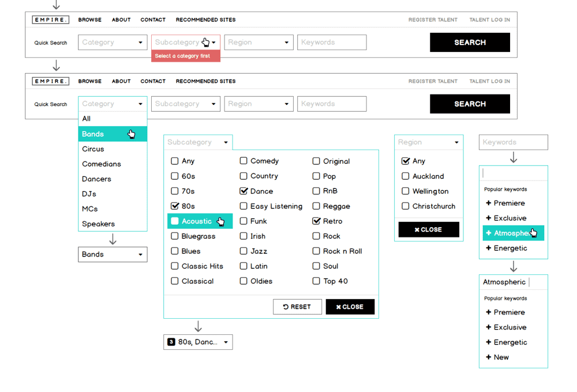Open the Category dropdown in top search bar

click(x=113, y=42)
